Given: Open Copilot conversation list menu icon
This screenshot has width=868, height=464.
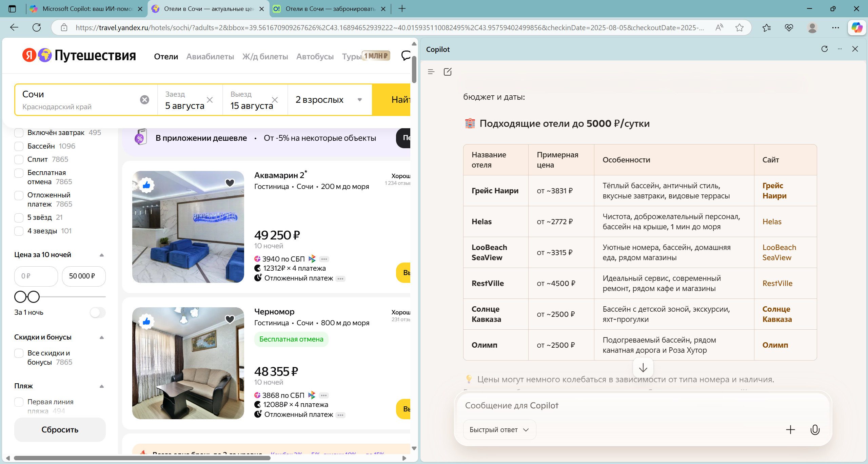Looking at the screenshot, I should point(431,72).
